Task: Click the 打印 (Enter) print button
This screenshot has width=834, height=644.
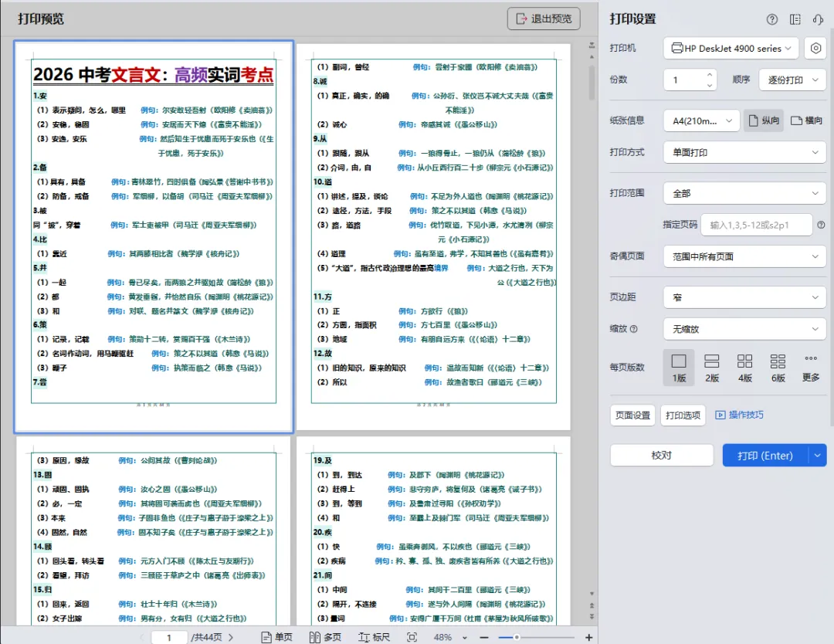Action: (764, 456)
